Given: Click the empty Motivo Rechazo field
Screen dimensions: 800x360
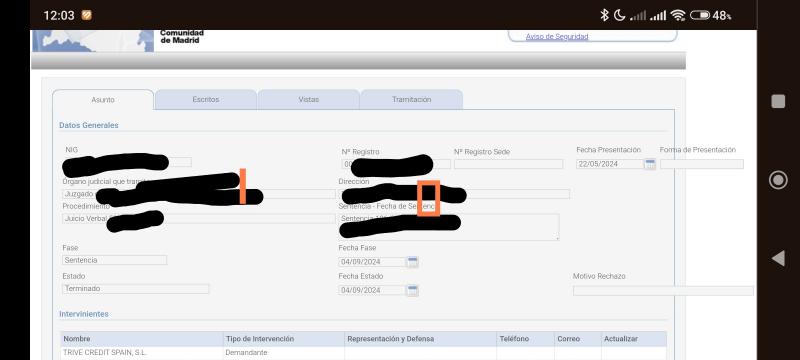Looking at the screenshot, I should (x=663, y=291).
